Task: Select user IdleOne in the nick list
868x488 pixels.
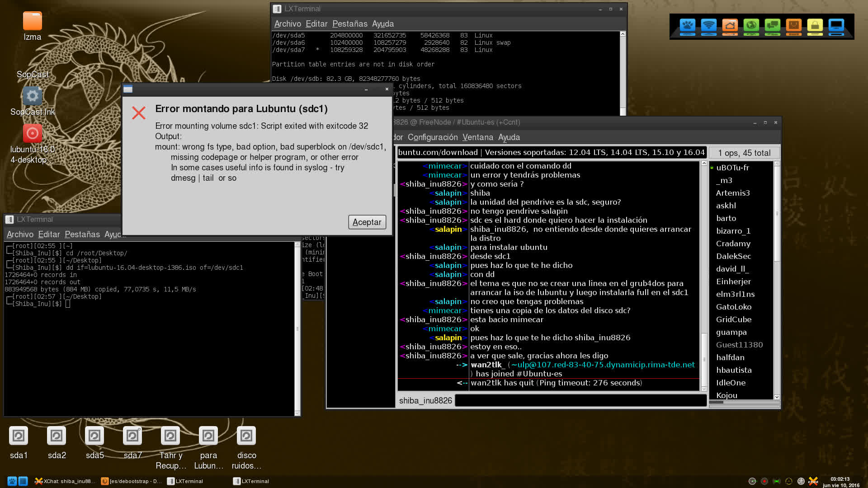Action: pyautogui.click(x=731, y=383)
